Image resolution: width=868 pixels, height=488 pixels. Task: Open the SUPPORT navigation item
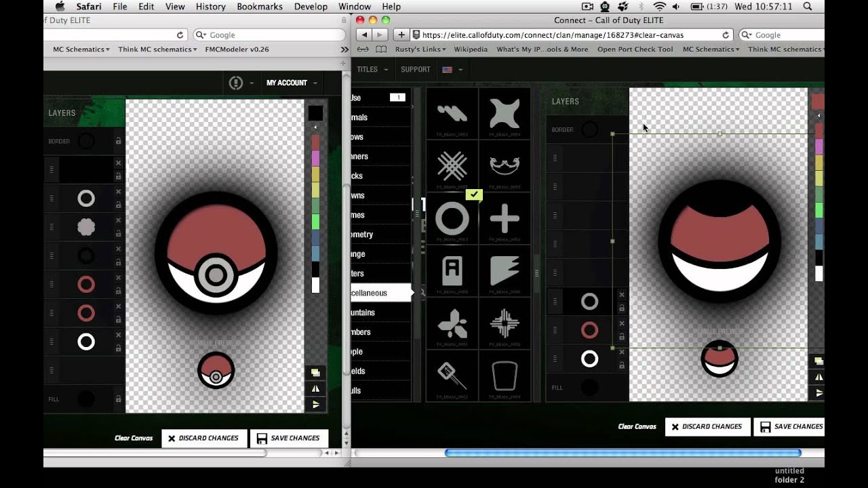[416, 69]
